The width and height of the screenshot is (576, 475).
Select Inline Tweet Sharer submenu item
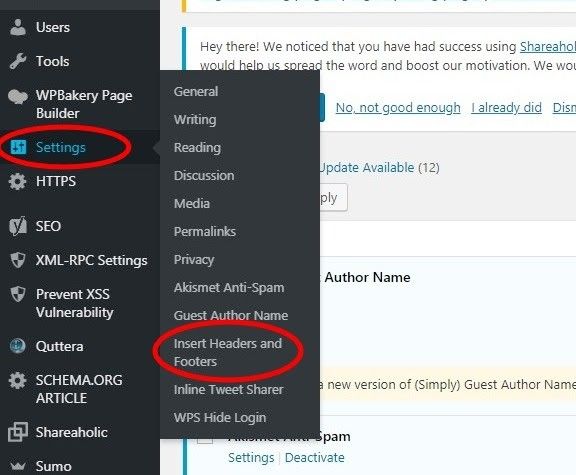tap(228, 389)
